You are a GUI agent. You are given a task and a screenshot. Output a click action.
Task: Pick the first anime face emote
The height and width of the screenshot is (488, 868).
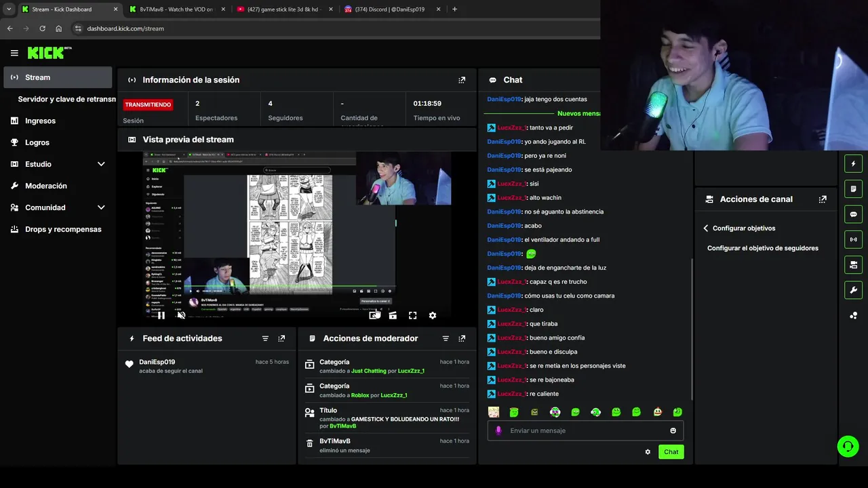pyautogui.click(x=494, y=412)
